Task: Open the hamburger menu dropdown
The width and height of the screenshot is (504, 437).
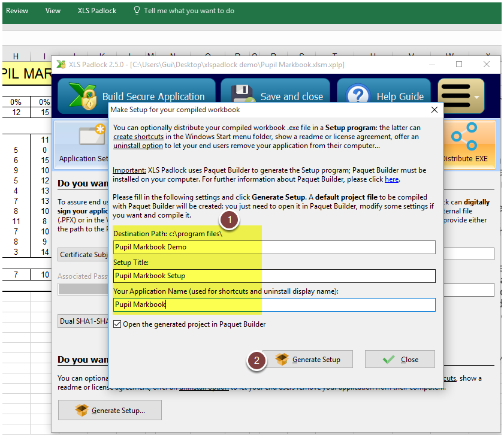Action: (x=460, y=96)
